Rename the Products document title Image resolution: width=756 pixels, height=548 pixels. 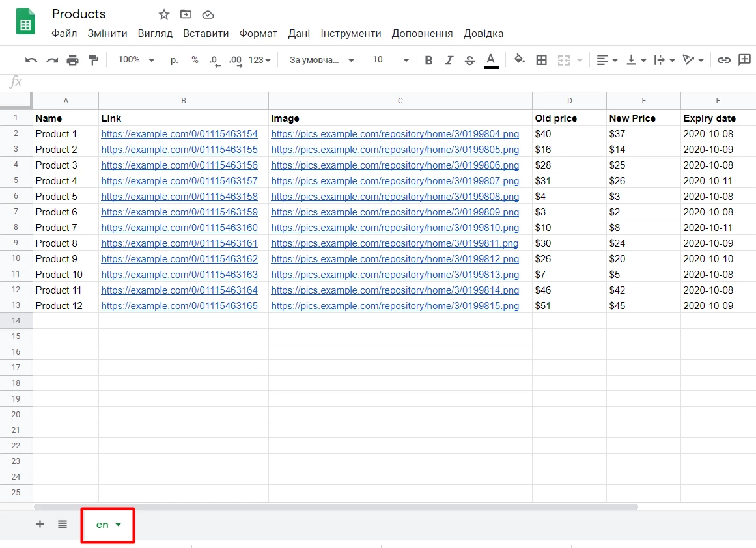pyautogui.click(x=79, y=14)
